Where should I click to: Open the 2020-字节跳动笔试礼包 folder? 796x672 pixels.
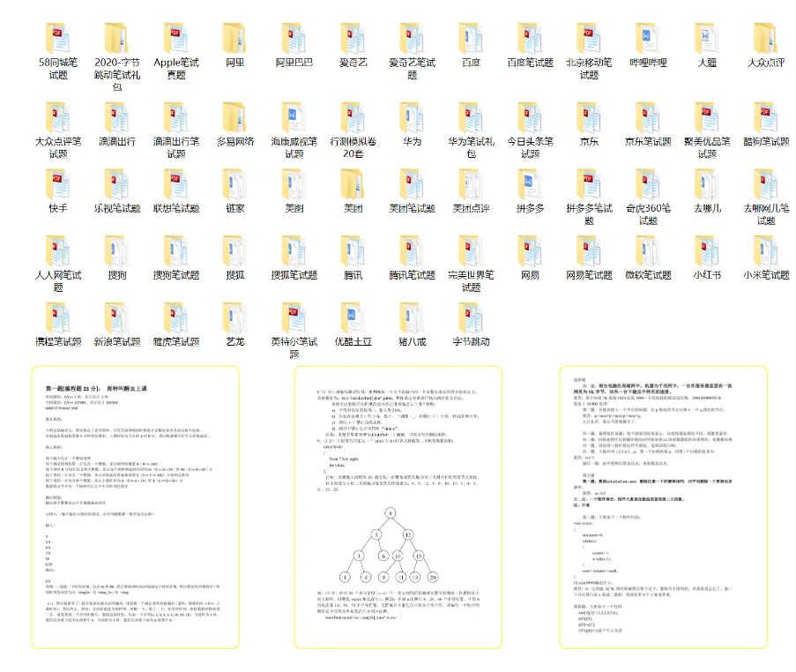[x=116, y=38]
